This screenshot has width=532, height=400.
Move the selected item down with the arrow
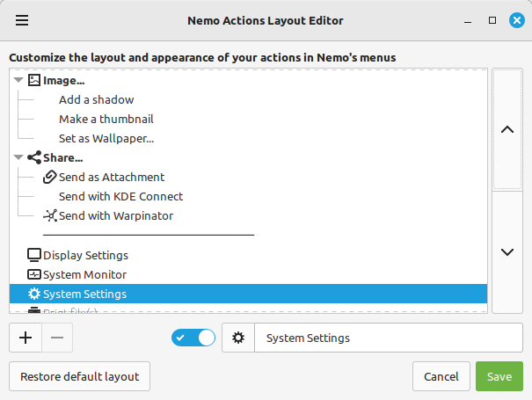coord(506,252)
